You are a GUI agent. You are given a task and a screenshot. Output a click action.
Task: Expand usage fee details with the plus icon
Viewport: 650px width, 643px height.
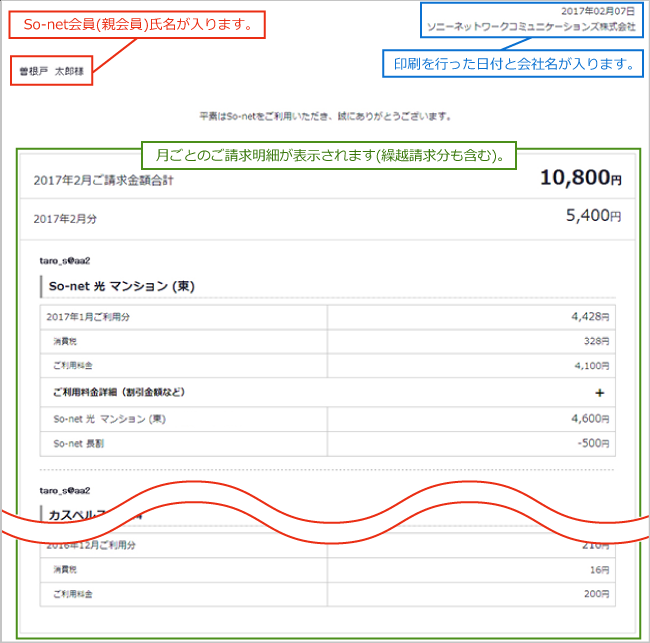[599, 393]
